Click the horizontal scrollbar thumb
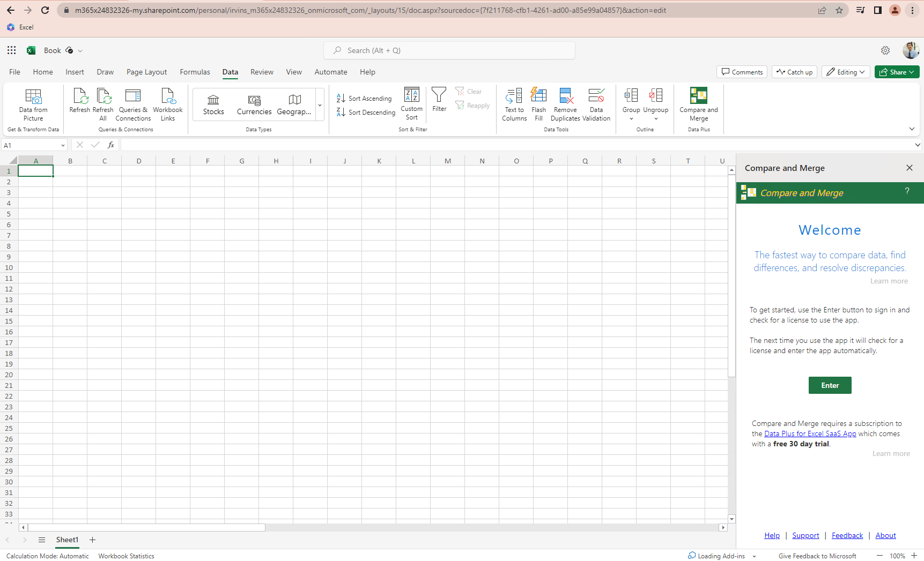This screenshot has height=561, width=924. [x=146, y=528]
